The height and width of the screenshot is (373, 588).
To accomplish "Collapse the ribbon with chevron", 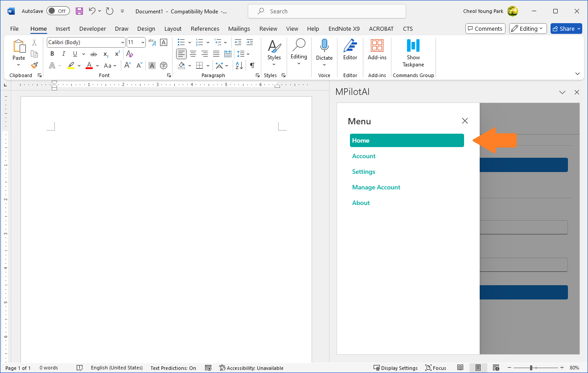I will (578, 74).
